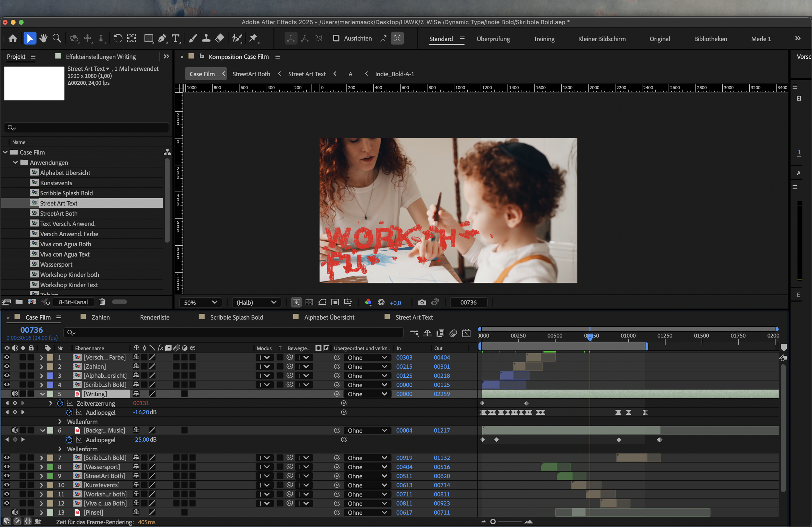Choose the Puppet Pin tool

253,39
